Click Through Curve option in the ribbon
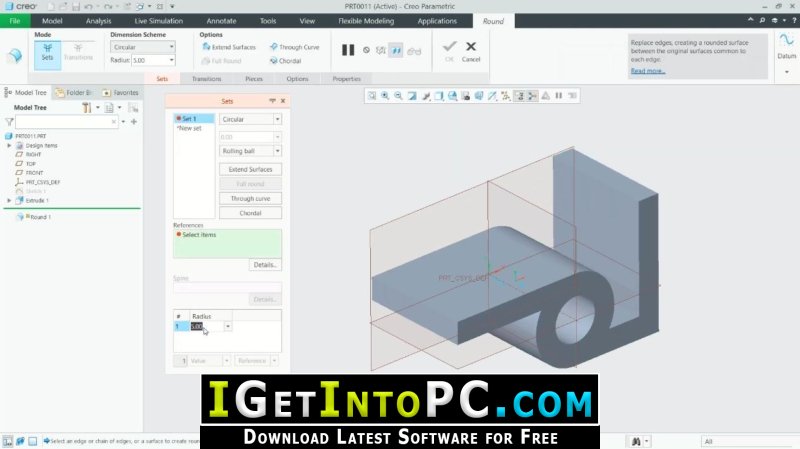 point(294,47)
